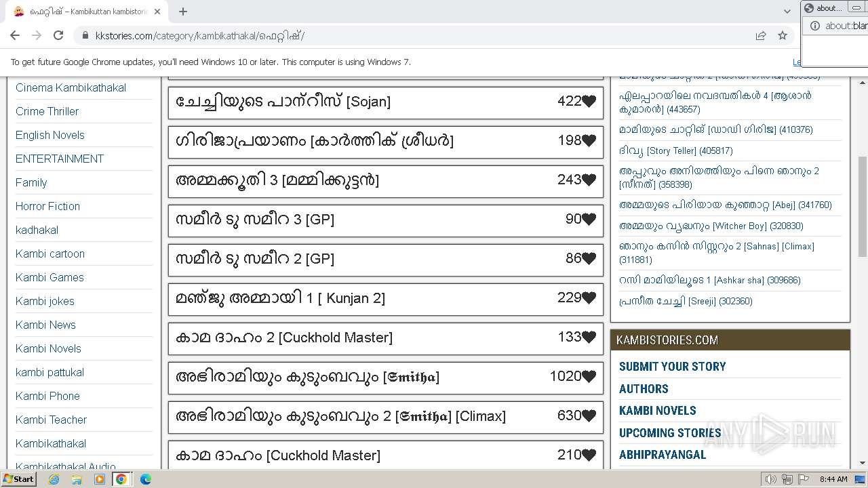Open the Horror Fiction category
This screenshot has width=868, height=488.
point(47,206)
